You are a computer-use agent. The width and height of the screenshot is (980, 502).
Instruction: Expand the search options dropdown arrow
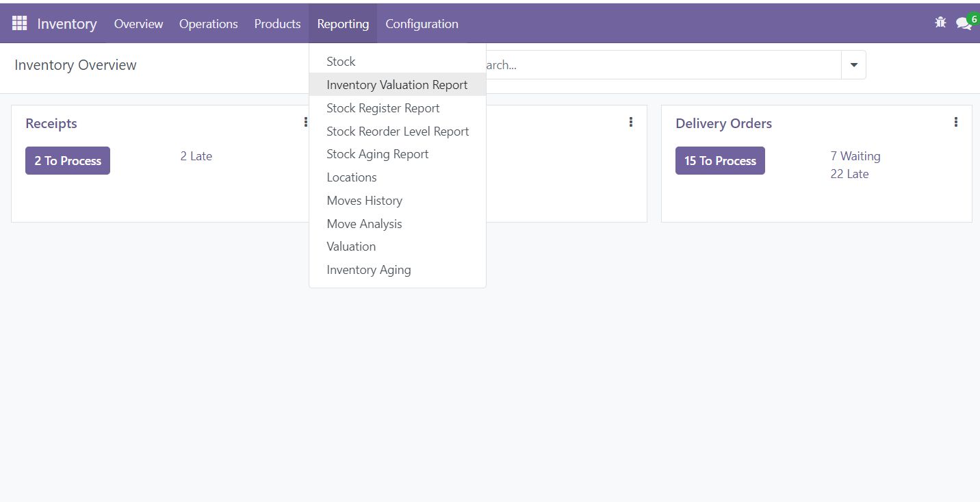click(853, 65)
